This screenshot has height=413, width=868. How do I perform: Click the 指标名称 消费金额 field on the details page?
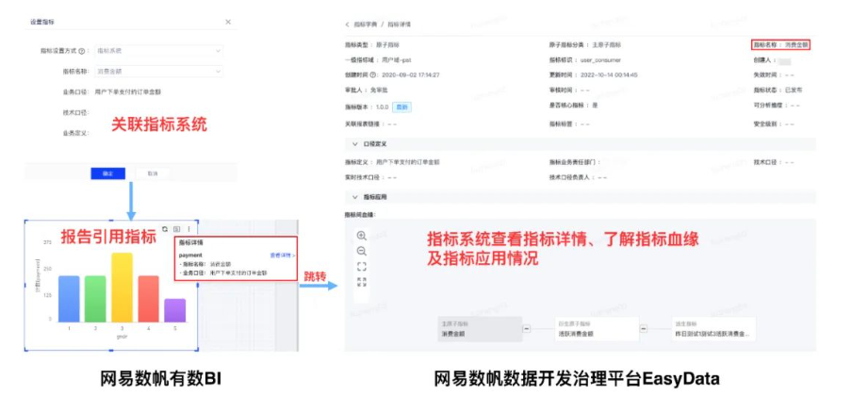(781, 45)
